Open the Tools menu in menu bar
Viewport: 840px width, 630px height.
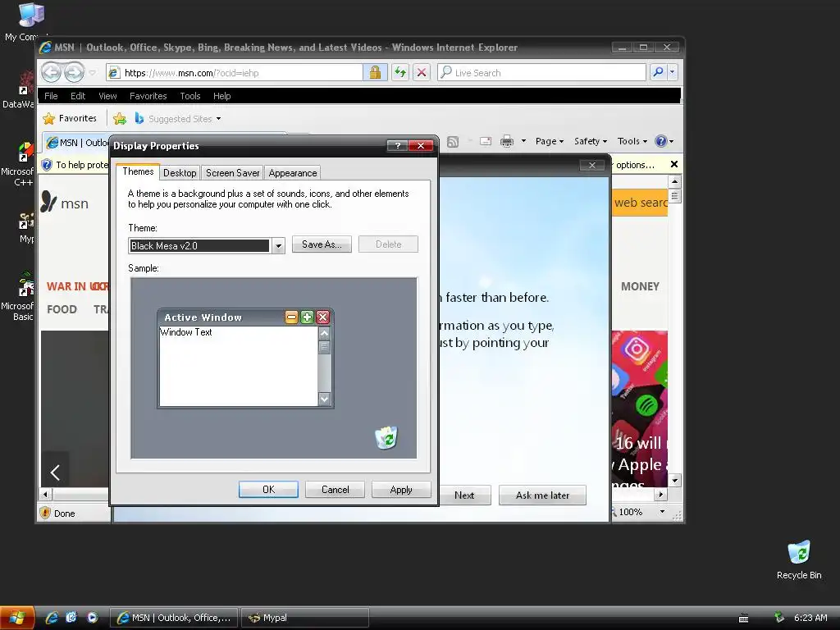(190, 96)
